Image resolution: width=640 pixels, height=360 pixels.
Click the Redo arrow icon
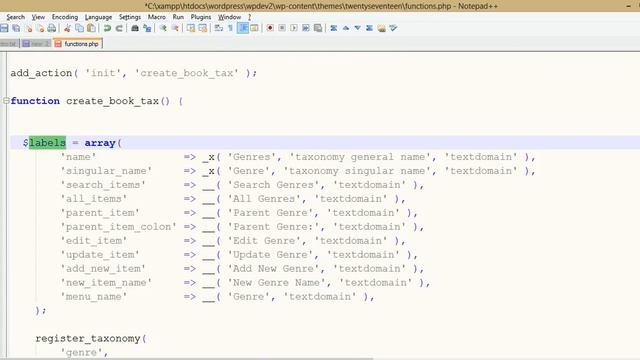tap(119, 28)
